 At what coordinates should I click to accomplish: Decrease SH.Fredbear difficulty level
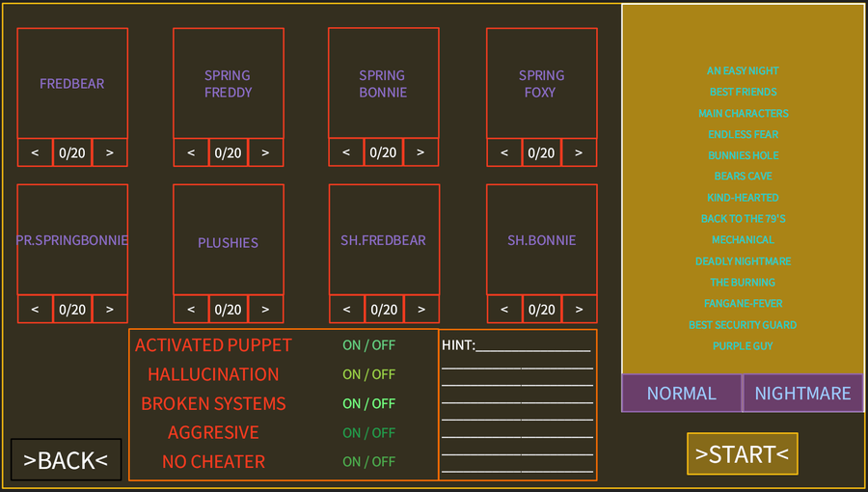[x=346, y=309]
